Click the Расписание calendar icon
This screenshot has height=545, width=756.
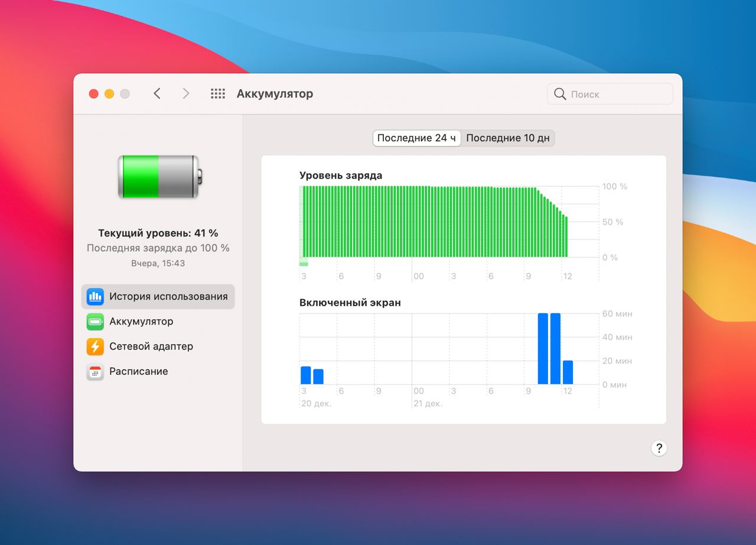pos(95,371)
